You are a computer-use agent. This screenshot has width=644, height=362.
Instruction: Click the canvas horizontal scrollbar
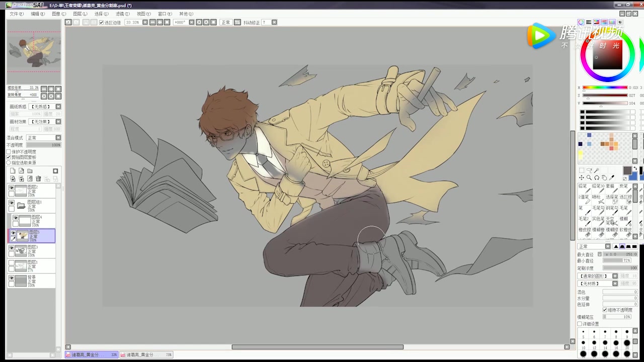point(317,347)
